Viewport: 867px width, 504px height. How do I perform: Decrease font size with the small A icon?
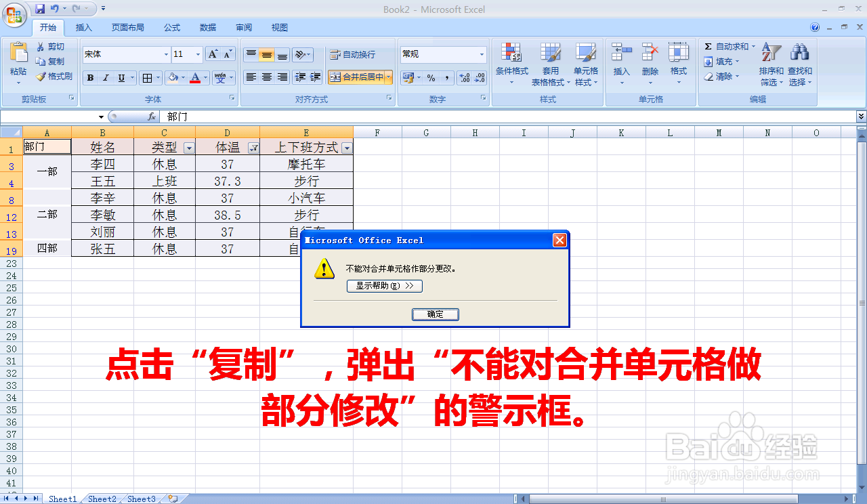point(228,54)
